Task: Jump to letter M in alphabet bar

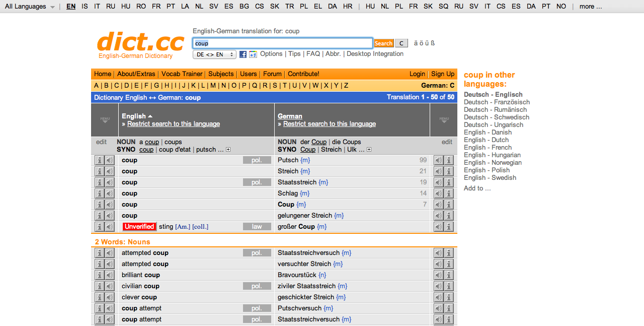Action: coord(213,85)
